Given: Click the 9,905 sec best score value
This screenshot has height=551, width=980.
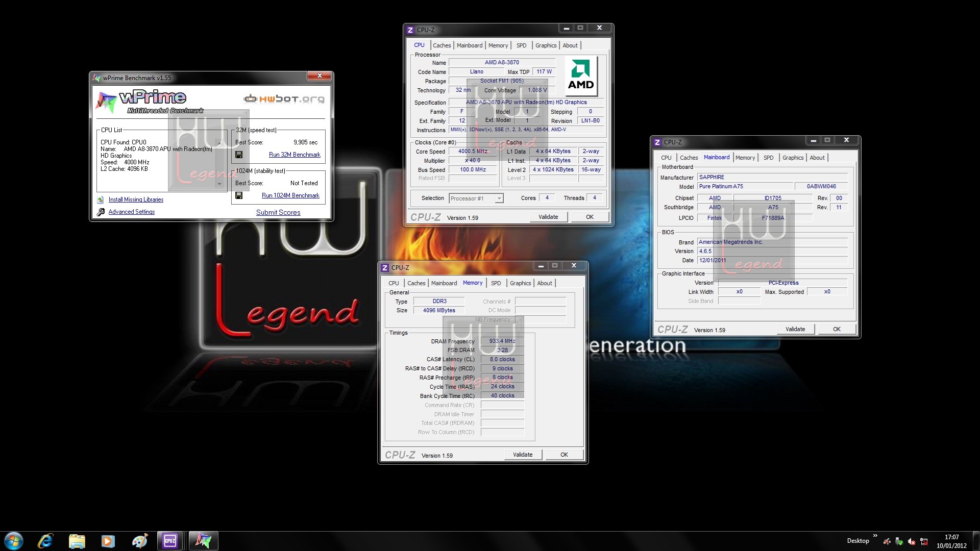Looking at the screenshot, I should point(305,142).
